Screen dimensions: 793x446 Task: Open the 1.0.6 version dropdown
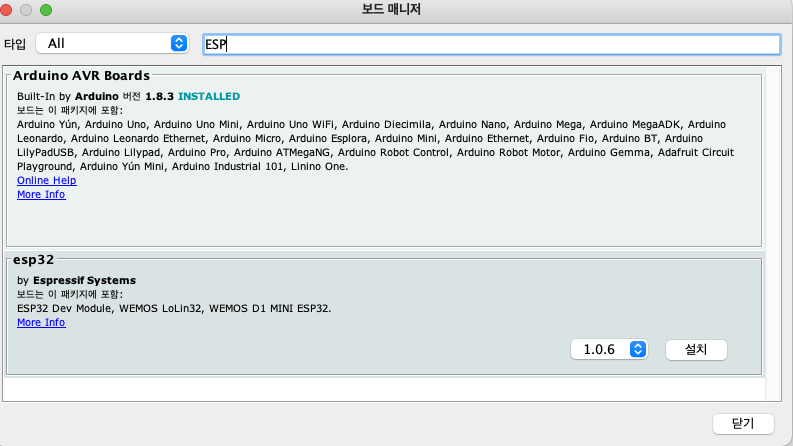pyautogui.click(x=609, y=349)
